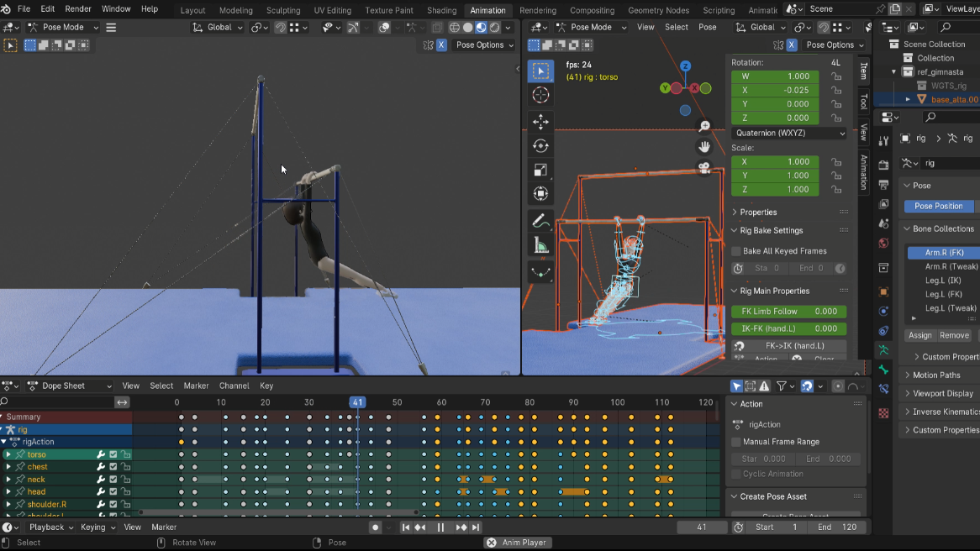Expand the Properties panel in sidebar
This screenshot has width=980, height=551.
(x=758, y=213)
